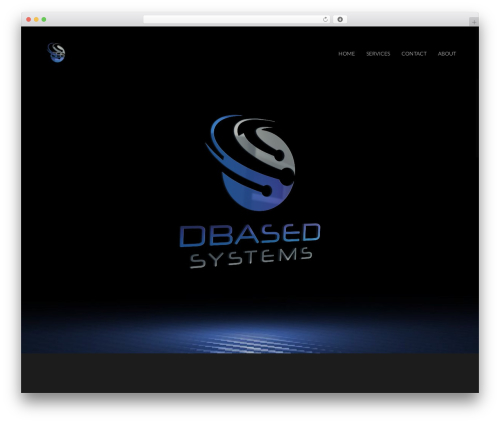Viewport: 500px width, 423px height.
Task: Click the large DBased Systems hero logo
Action: 250,192
